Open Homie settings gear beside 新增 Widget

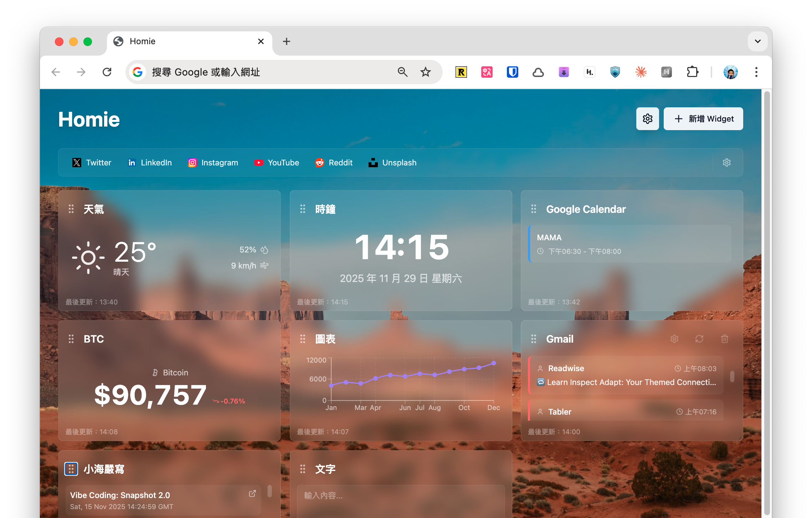tap(647, 119)
